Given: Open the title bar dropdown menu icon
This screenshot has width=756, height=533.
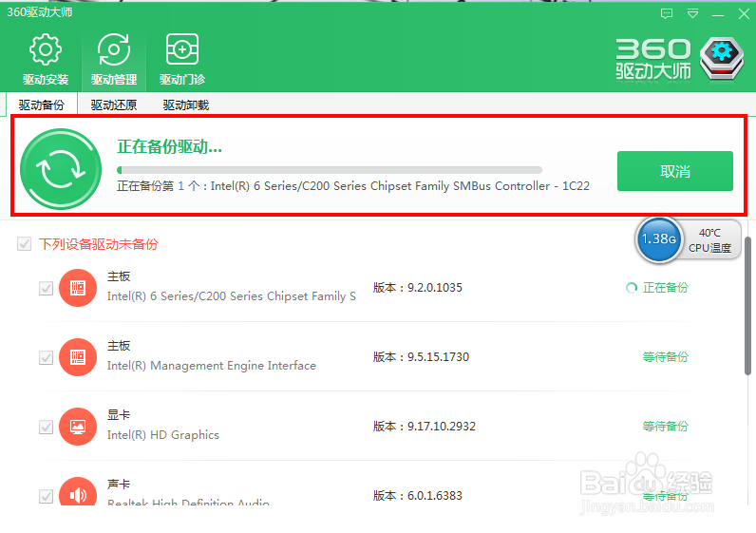Looking at the screenshot, I should tap(692, 13).
